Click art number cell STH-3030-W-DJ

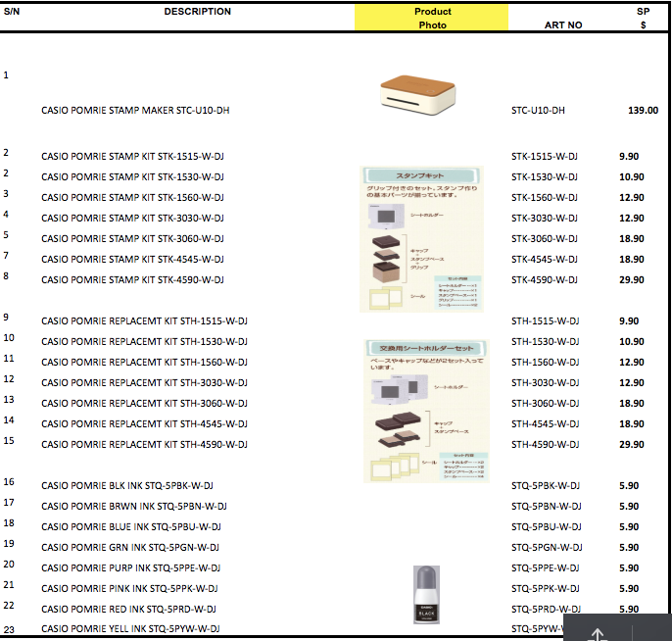[x=545, y=382]
